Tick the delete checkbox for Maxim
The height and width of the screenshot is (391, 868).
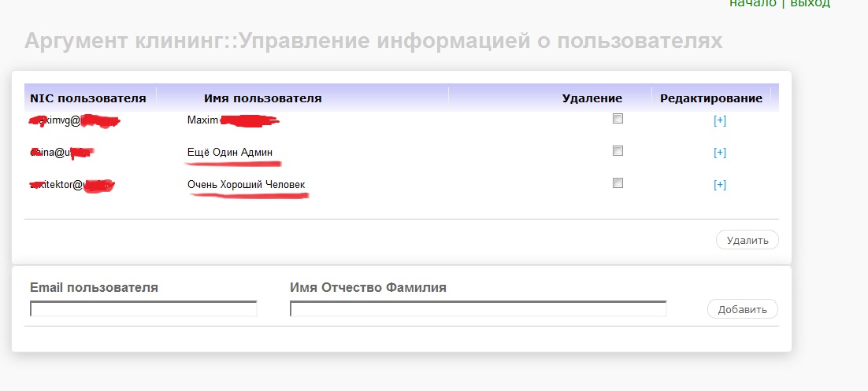click(618, 119)
